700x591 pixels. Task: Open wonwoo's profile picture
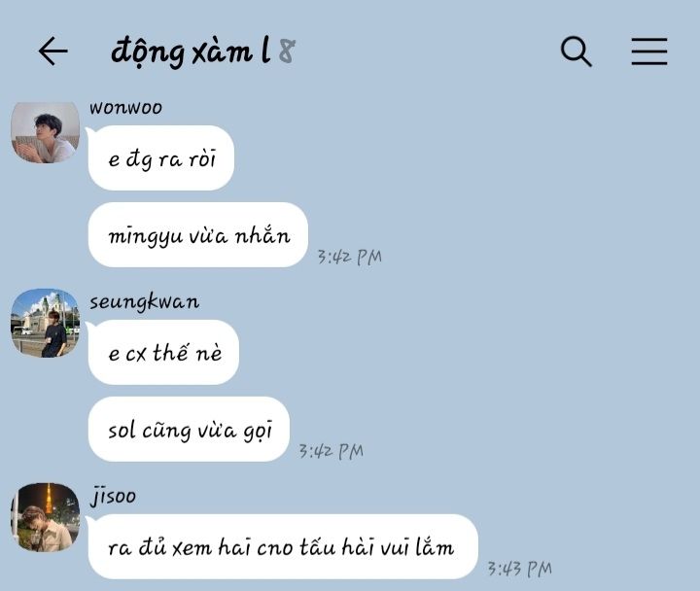(x=45, y=132)
